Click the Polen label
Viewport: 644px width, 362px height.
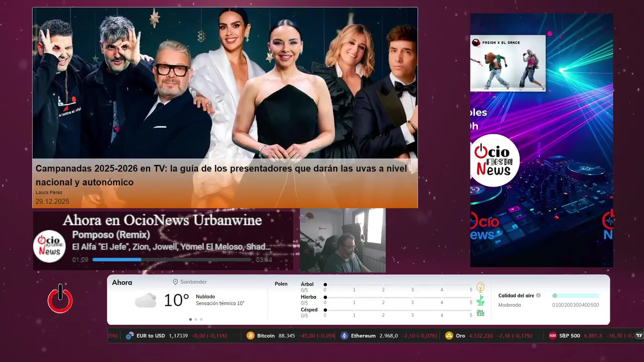(x=281, y=284)
